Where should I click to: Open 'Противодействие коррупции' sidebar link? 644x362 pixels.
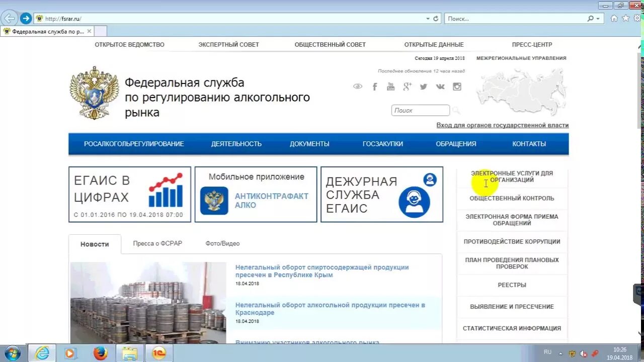[x=512, y=241]
